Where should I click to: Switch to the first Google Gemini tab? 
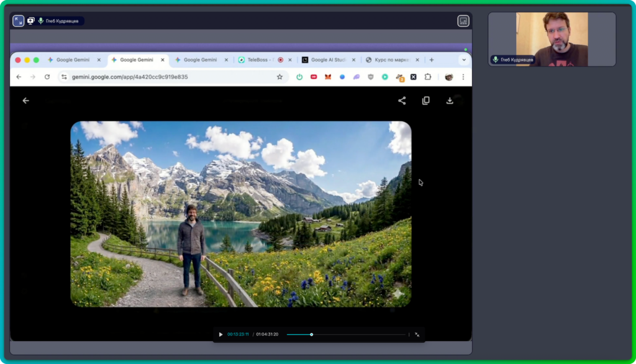click(73, 60)
